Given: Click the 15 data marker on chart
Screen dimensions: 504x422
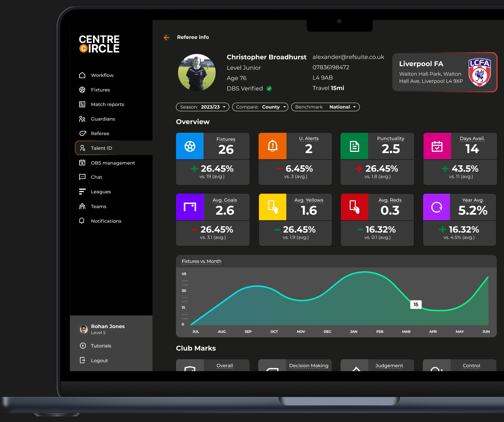Looking at the screenshot, I should coord(416,305).
